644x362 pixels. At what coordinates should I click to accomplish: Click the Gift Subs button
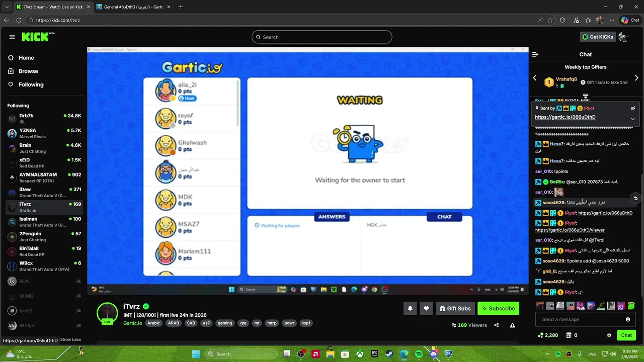pyautogui.click(x=455, y=308)
